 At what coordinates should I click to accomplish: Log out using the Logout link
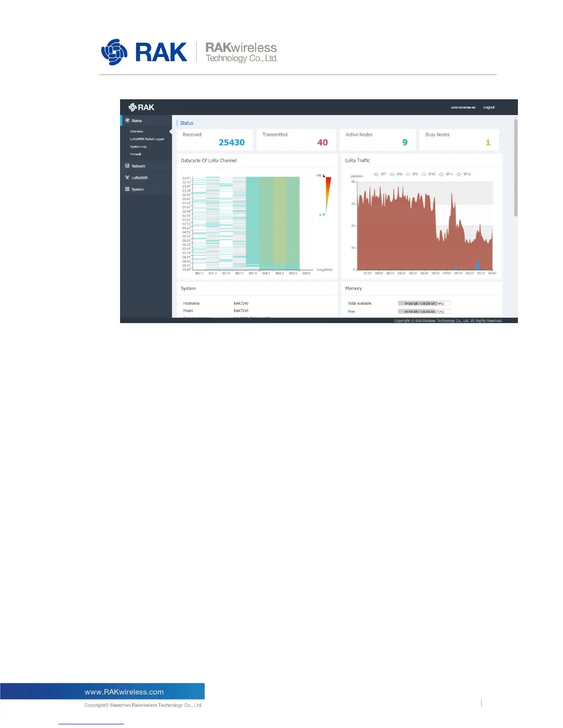pos(489,108)
